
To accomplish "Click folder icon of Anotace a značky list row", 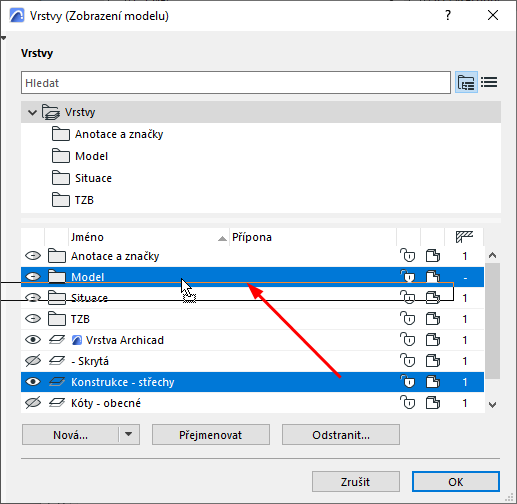I will tap(57, 256).
